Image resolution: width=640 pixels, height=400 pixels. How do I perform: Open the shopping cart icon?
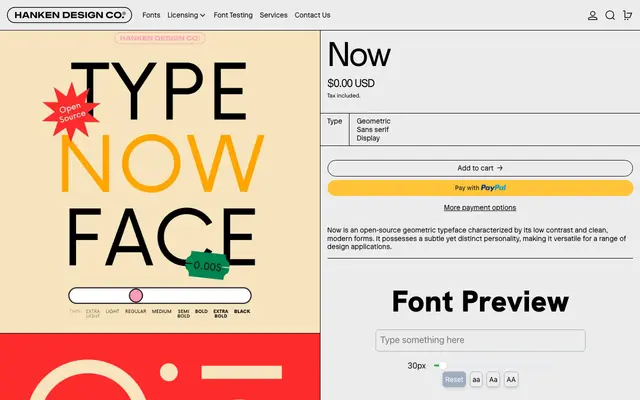tap(627, 15)
